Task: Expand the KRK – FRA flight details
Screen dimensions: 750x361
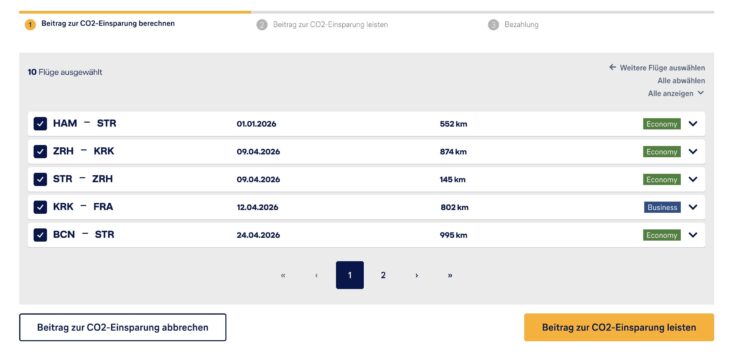Action: click(x=693, y=207)
